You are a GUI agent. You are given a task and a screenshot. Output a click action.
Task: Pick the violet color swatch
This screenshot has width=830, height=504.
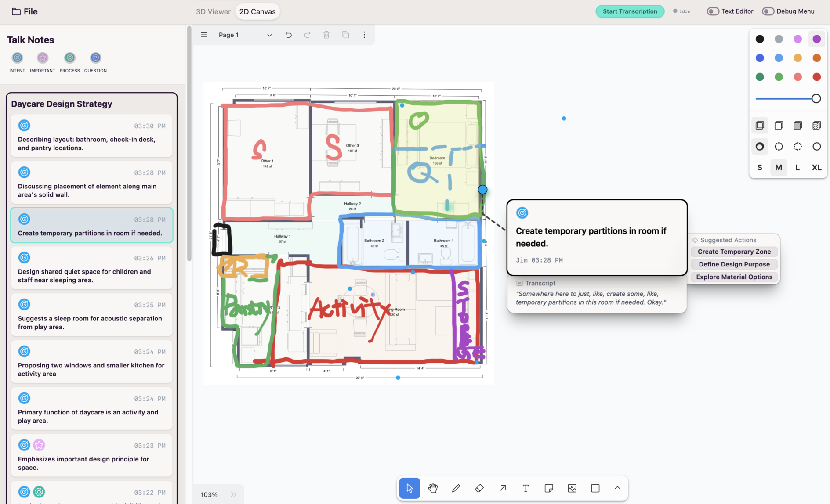pos(816,39)
